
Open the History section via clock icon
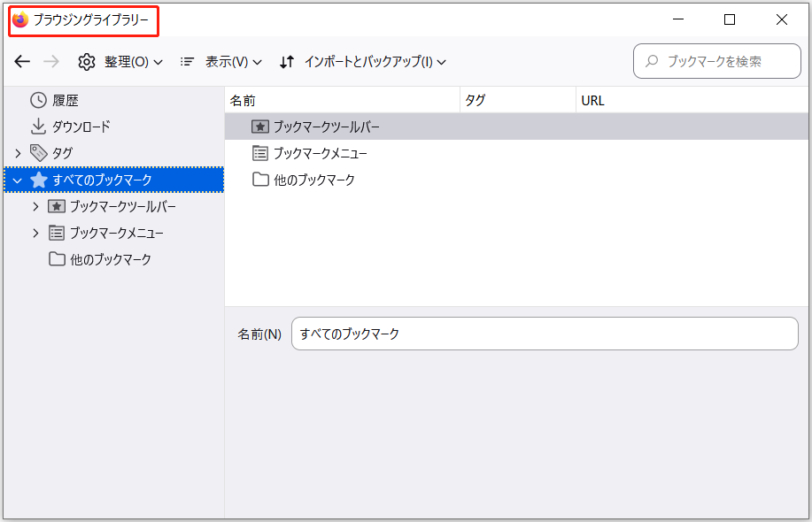pyautogui.click(x=38, y=100)
